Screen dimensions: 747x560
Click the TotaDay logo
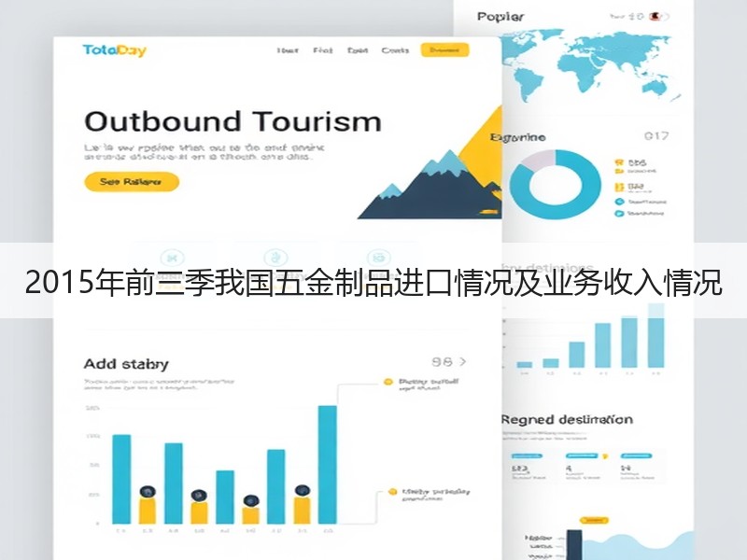pos(114,50)
